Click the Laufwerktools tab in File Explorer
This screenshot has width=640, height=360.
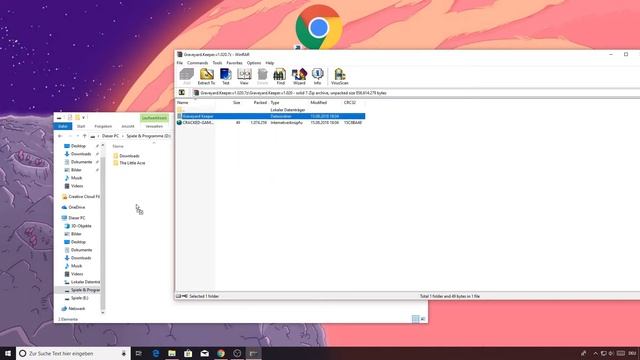coord(154,118)
